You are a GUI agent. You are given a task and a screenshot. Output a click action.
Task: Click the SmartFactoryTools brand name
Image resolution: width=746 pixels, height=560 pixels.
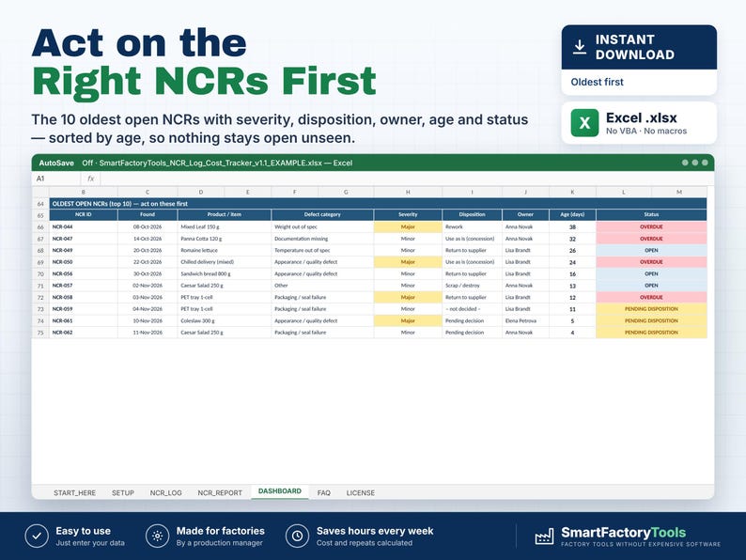click(x=623, y=533)
